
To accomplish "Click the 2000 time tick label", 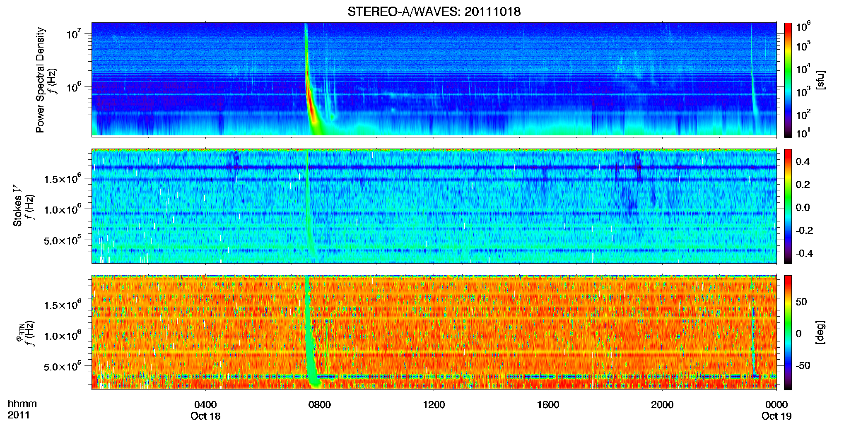I will (662, 404).
